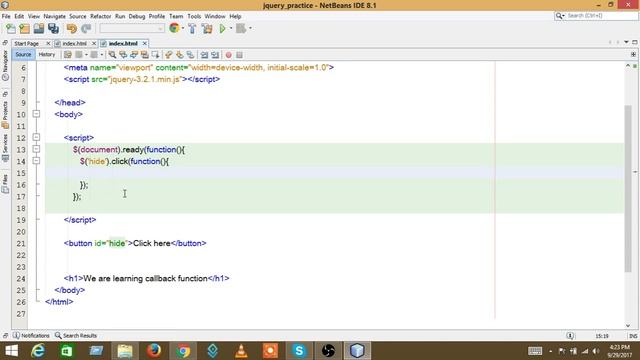
Task: Expand the Run Project dropdown arrow
Action: point(231,28)
